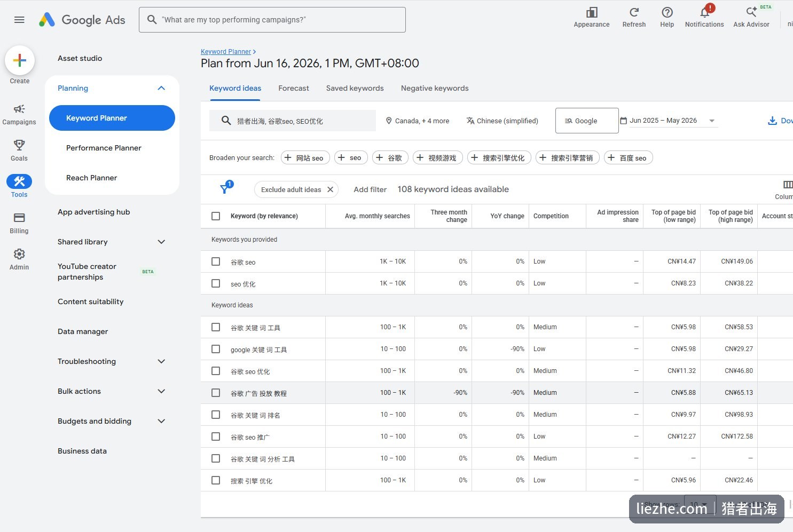Click the Create plus button
This screenshot has height=532, width=793.
(x=20, y=60)
